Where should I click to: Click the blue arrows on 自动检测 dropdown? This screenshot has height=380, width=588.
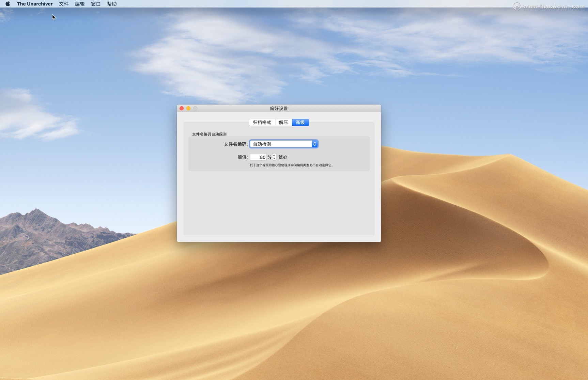(x=314, y=144)
